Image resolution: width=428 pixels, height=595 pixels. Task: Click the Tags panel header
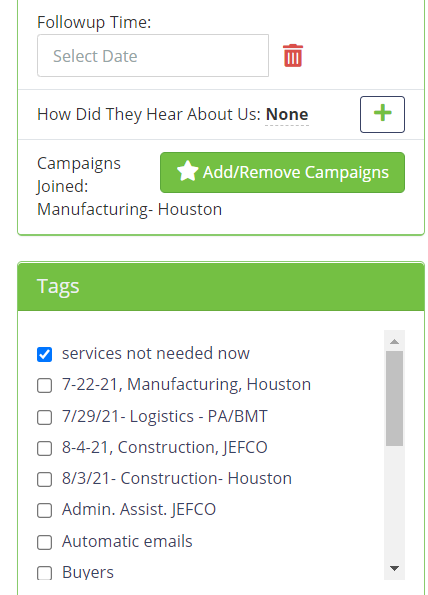pos(221,286)
